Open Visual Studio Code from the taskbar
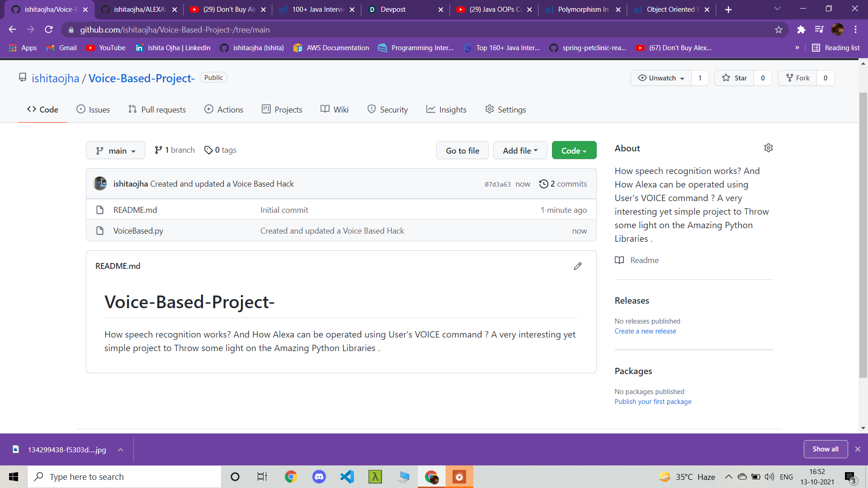The height and width of the screenshot is (488, 868). click(347, 477)
